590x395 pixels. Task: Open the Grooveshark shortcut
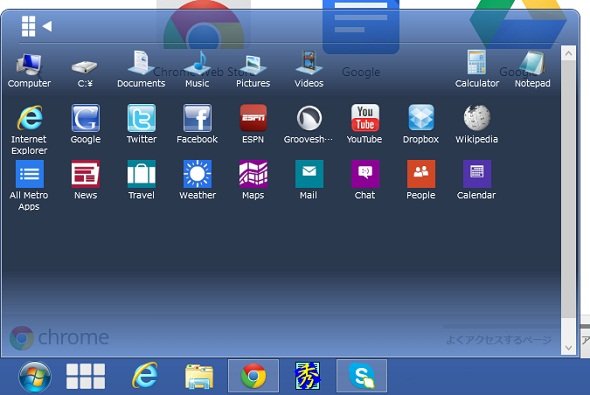point(309,125)
